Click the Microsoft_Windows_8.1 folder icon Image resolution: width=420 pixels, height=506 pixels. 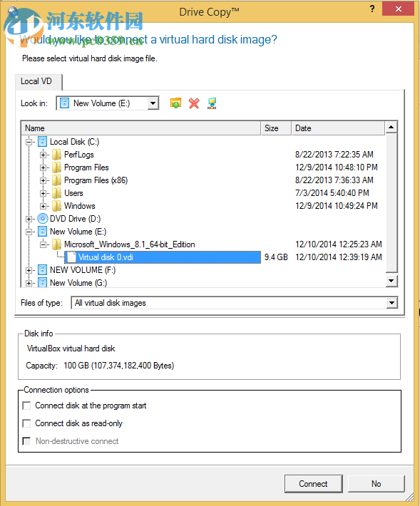coord(56,244)
